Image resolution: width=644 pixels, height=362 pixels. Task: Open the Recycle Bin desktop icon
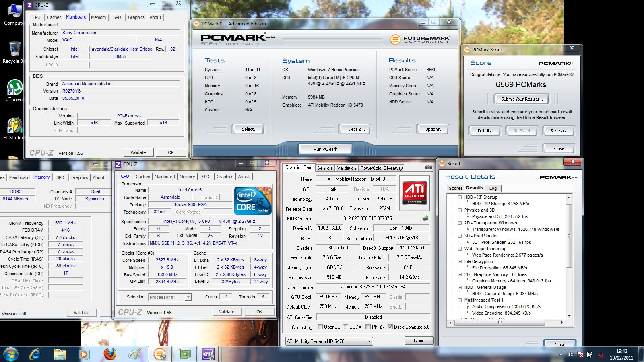pyautogui.click(x=14, y=53)
